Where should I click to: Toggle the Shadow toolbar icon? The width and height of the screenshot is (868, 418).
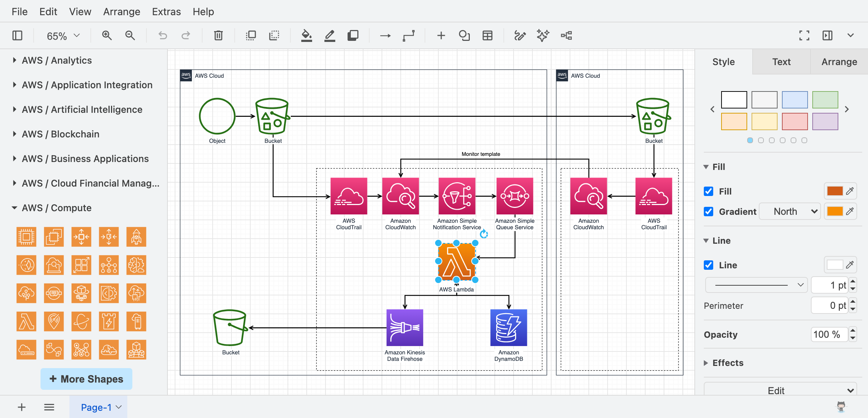point(353,35)
